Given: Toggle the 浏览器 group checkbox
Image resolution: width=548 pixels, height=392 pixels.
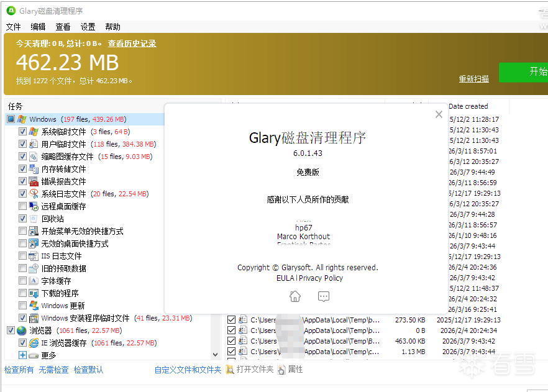Looking at the screenshot, I should 11,330.
